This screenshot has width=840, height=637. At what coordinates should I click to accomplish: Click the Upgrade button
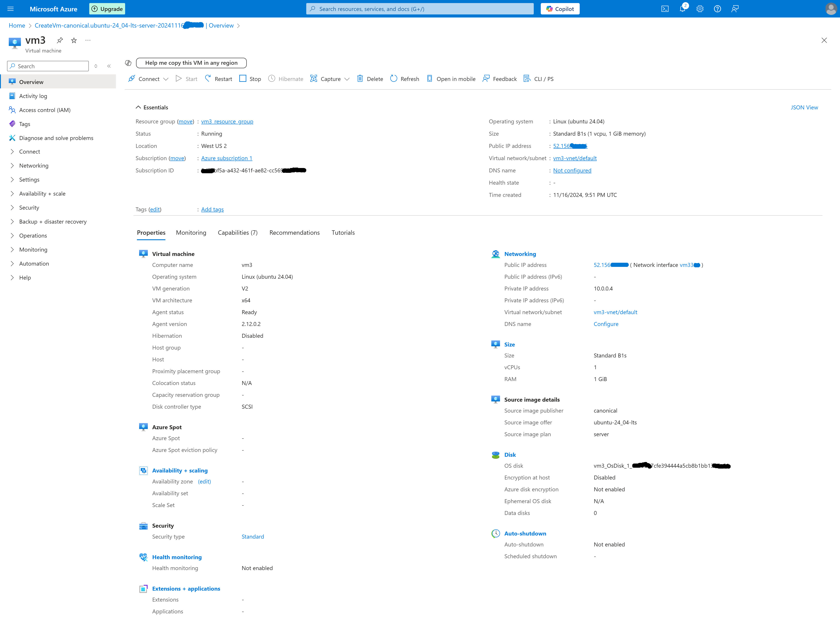click(107, 9)
